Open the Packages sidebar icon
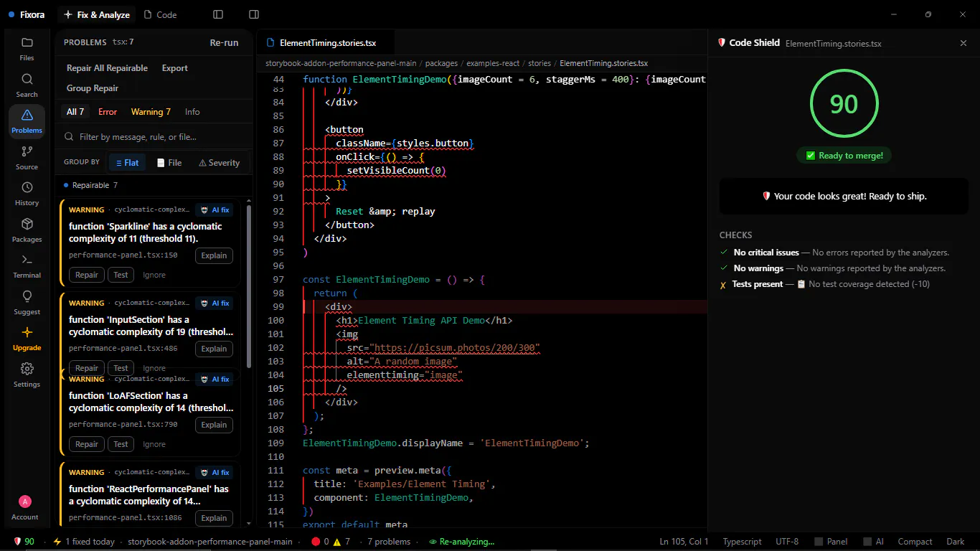The image size is (980, 551). 27,230
